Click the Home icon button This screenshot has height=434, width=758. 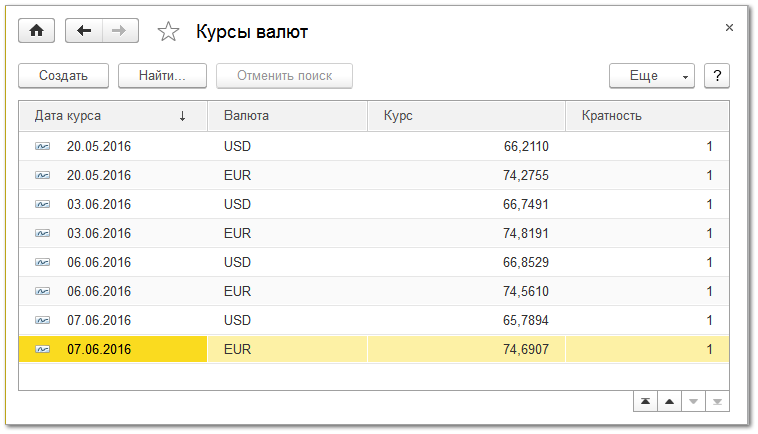[x=37, y=31]
